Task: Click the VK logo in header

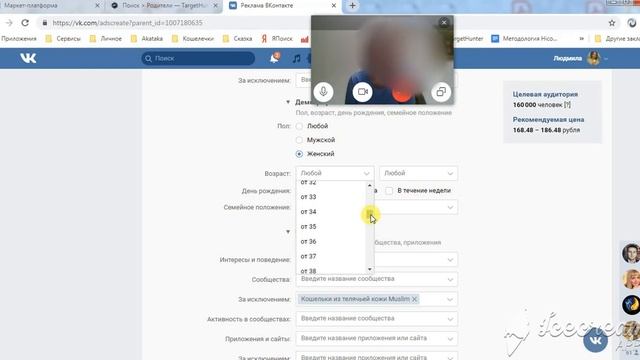Action: click(28, 58)
